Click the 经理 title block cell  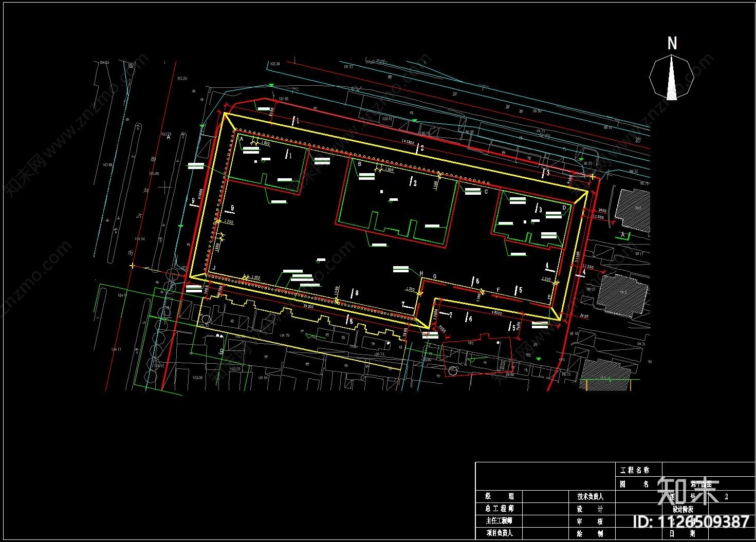pos(499,496)
